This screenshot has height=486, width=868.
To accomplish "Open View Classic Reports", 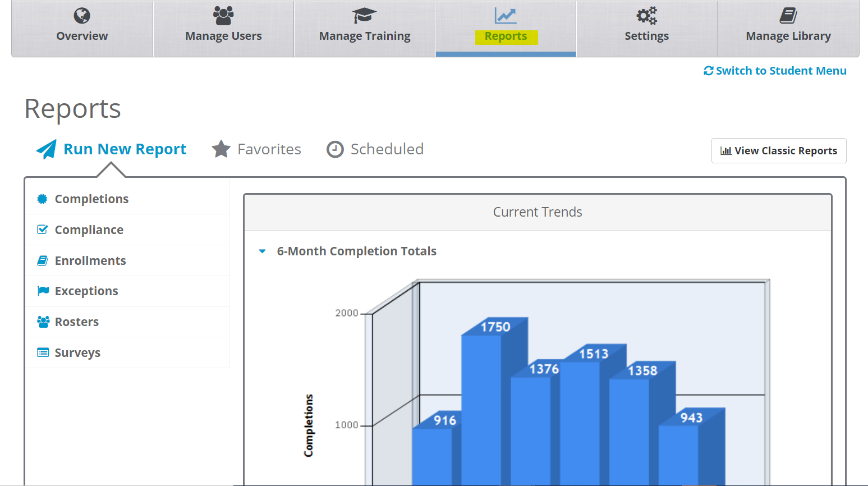I will tap(779, 151).
